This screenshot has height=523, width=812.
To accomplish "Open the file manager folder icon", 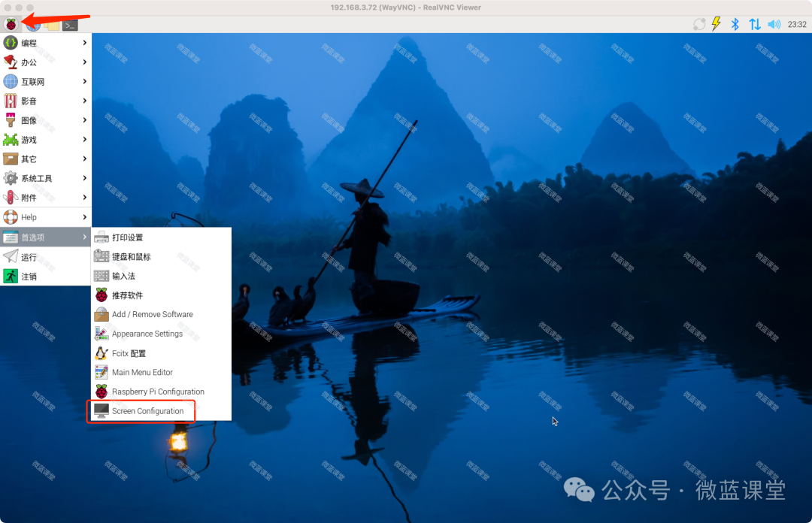I will [52, 26].
